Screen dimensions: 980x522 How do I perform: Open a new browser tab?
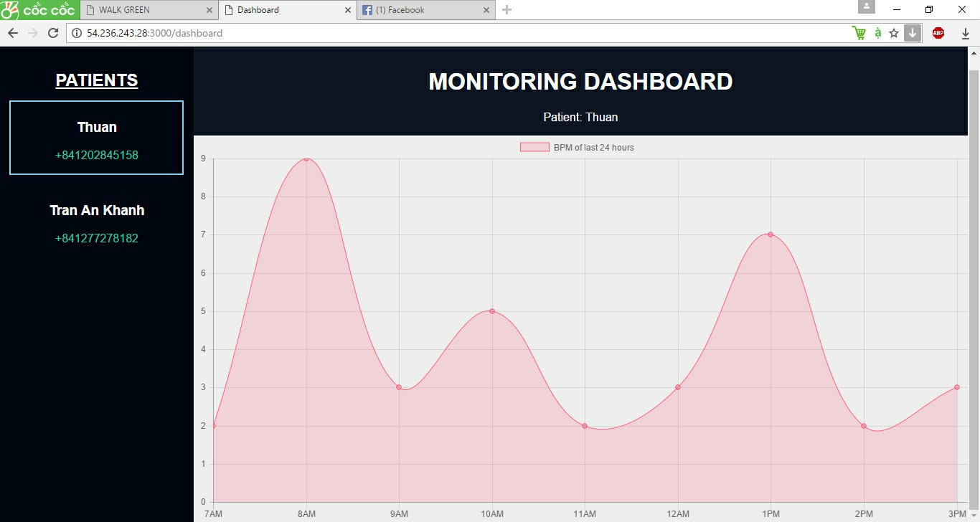point(507,10)
